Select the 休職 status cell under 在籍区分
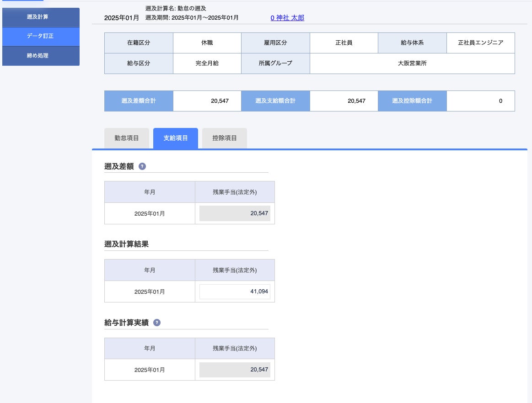Image resolution: width=532 pixels, height=403 pixels. coord(207,43)
